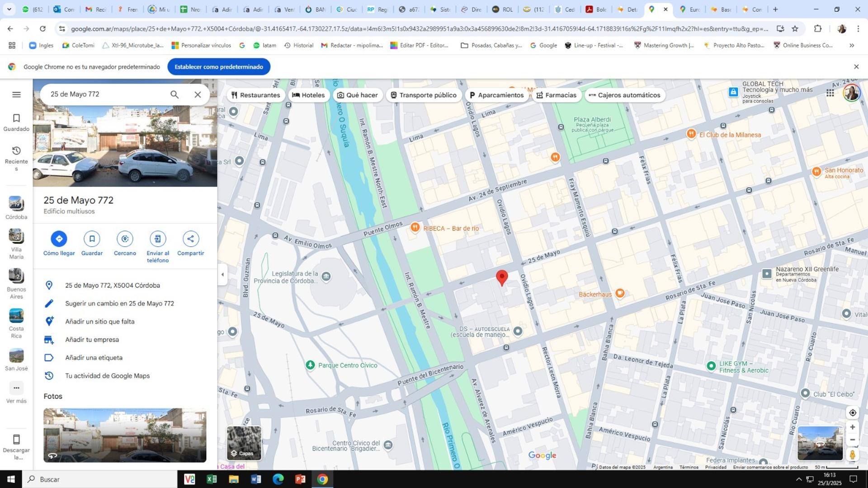Open the Google apps grid icon

pos(830,93)
